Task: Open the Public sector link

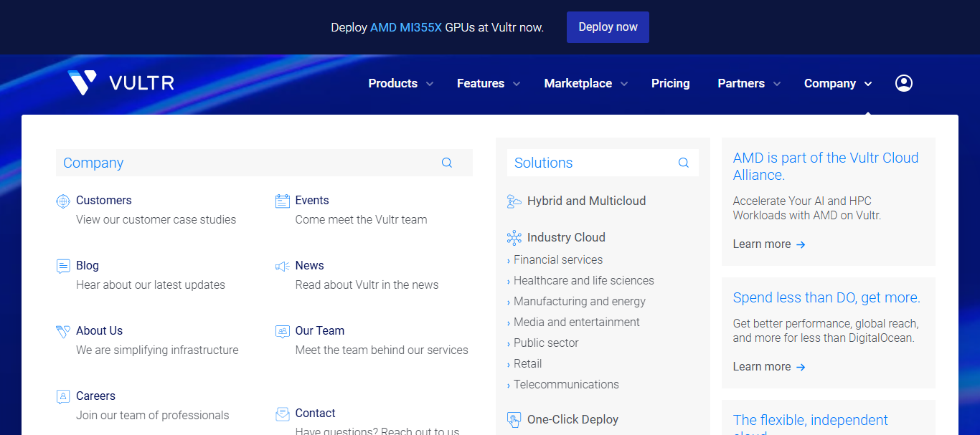Action: pos(546,343)
